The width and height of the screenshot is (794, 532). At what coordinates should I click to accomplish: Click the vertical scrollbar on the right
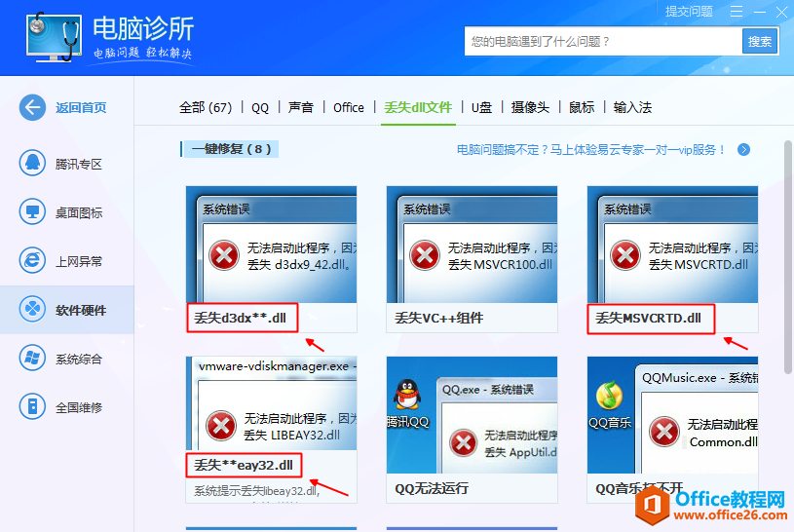tap(787, 257)
